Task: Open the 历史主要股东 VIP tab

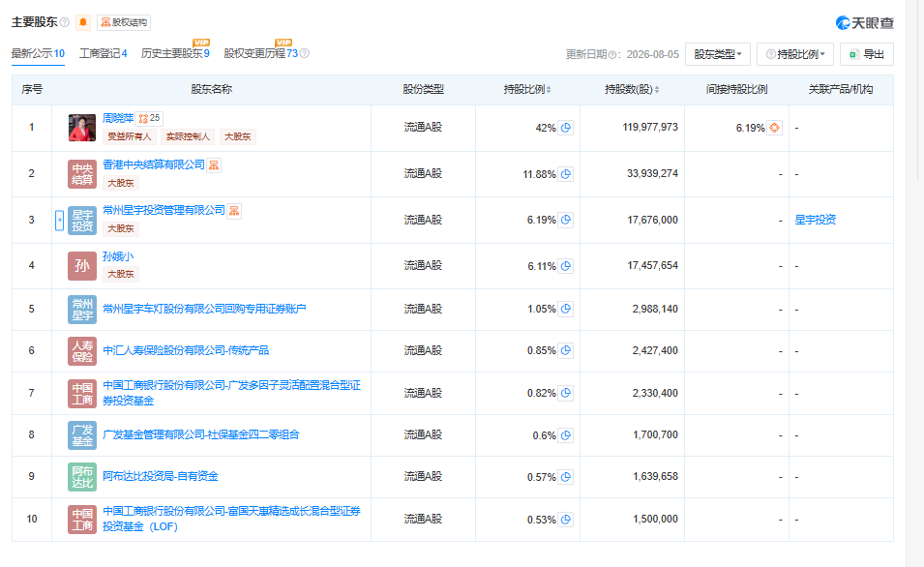Action: [175, 53]
